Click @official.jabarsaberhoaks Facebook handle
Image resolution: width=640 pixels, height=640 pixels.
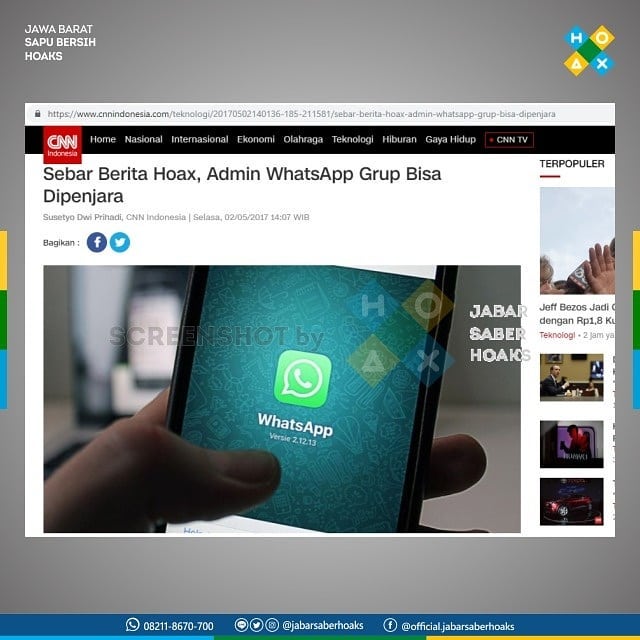pos(458,626)
